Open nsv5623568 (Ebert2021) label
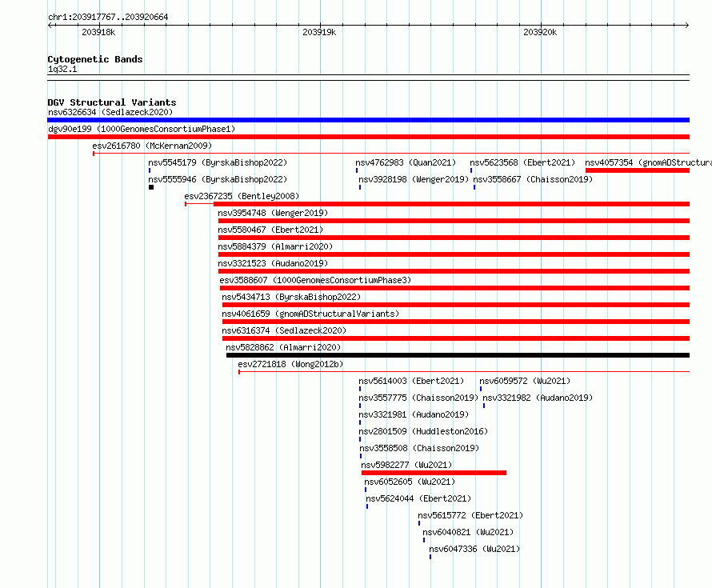 (522, 162)
